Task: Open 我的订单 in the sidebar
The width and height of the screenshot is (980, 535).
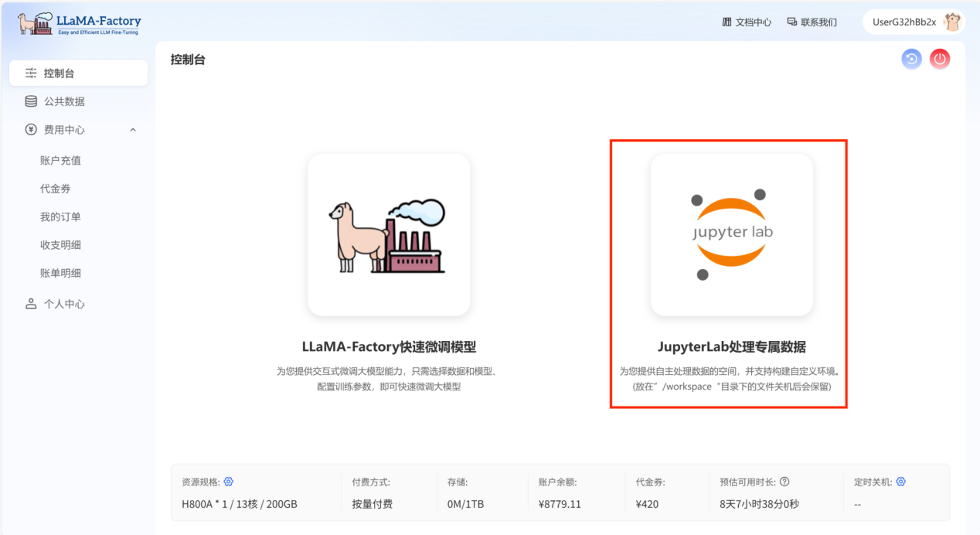Action: tap(60, 217)
